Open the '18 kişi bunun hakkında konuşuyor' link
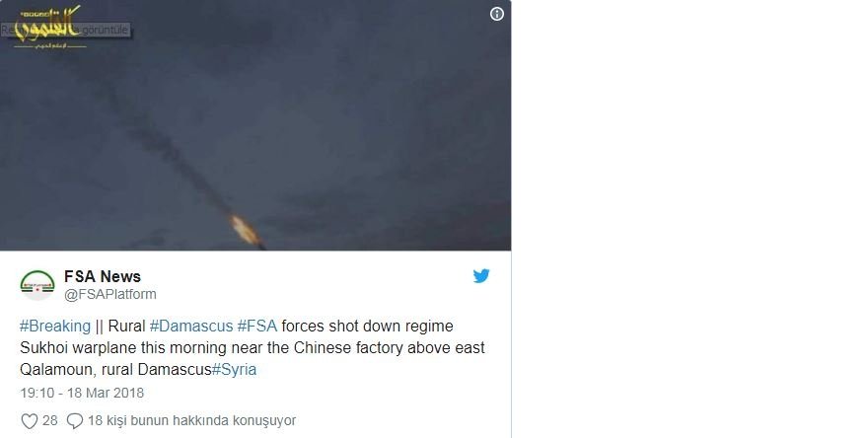The width and height of the screenshot is (868, 438). [x=191, y=421]
